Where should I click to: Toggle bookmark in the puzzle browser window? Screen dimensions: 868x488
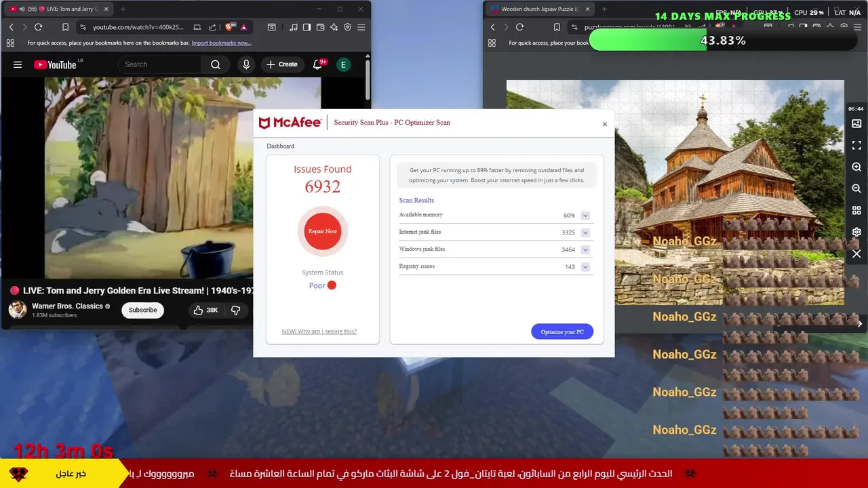557,27
